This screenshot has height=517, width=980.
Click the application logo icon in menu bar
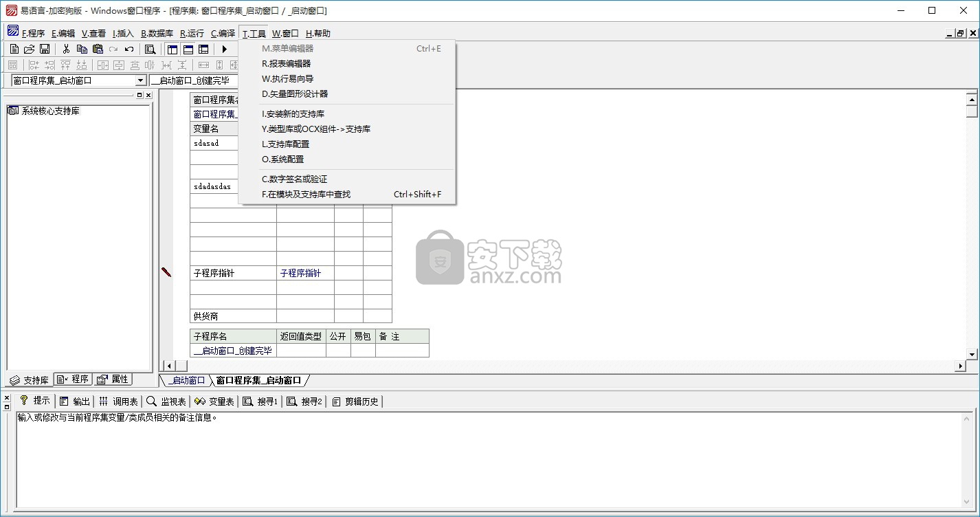[x=13, y=31]
